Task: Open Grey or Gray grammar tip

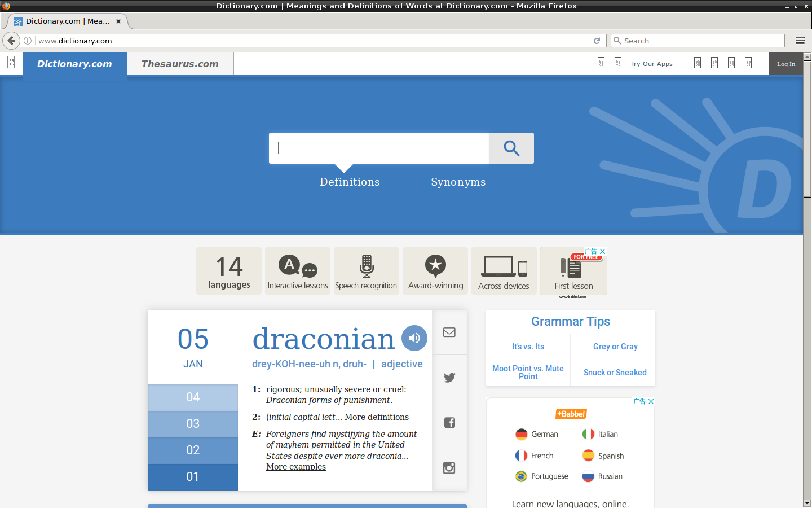Action: click(615, 347)
